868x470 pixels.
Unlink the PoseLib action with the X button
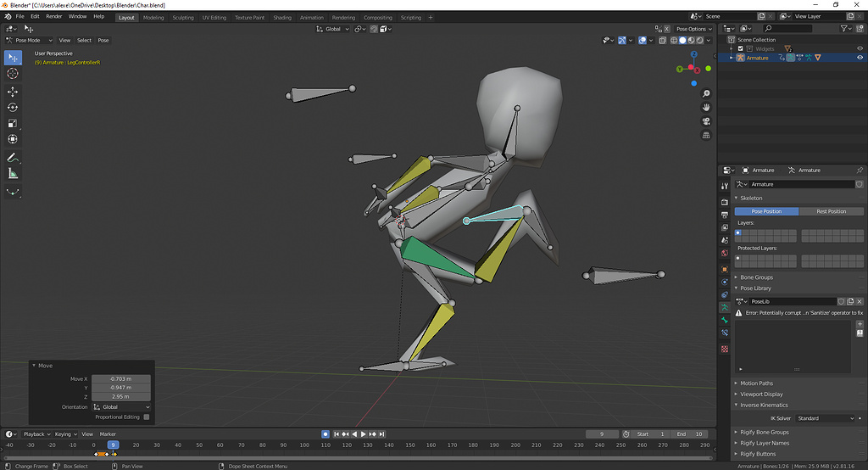pos(860,301)
